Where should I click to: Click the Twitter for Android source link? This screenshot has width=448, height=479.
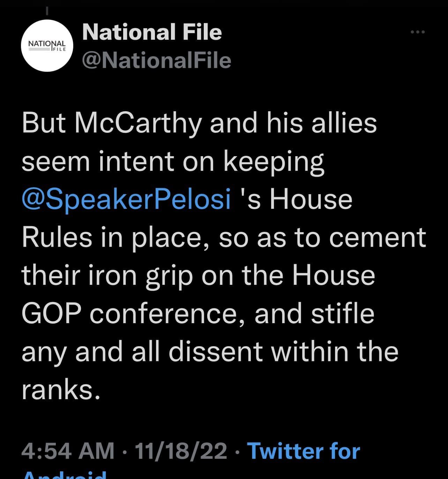pyautogui.click(x=303, y=451)
